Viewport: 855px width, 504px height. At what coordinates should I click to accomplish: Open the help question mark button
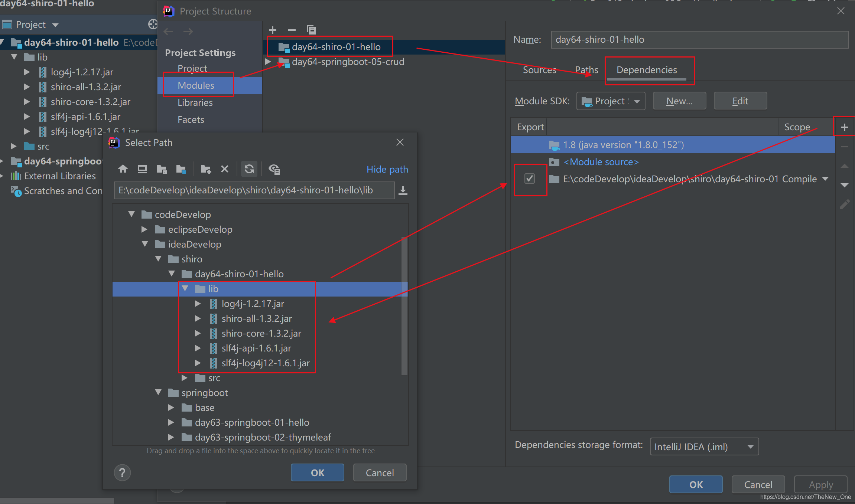[x=122, y=472]
